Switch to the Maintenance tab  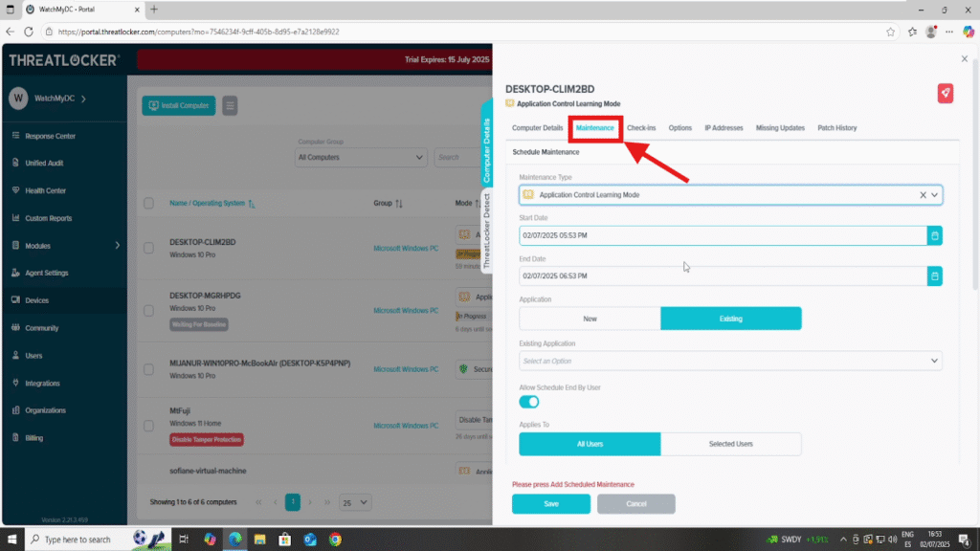coord(594,128)
